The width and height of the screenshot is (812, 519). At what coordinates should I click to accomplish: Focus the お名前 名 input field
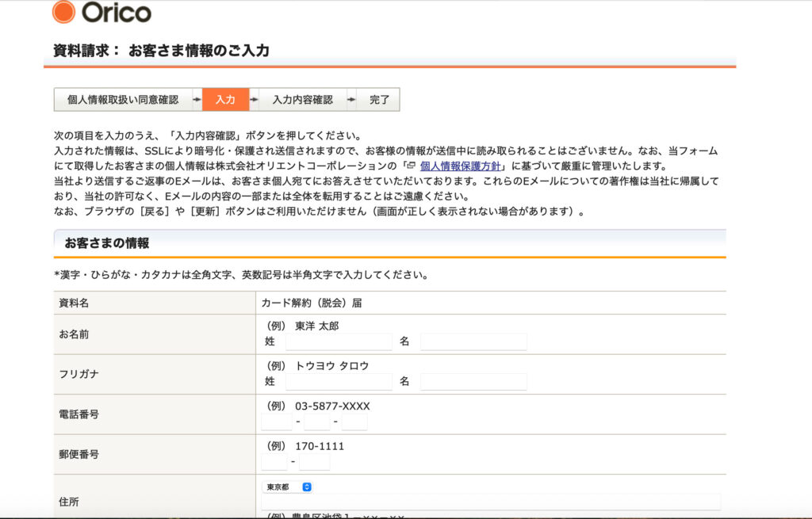tap(473, 342)
